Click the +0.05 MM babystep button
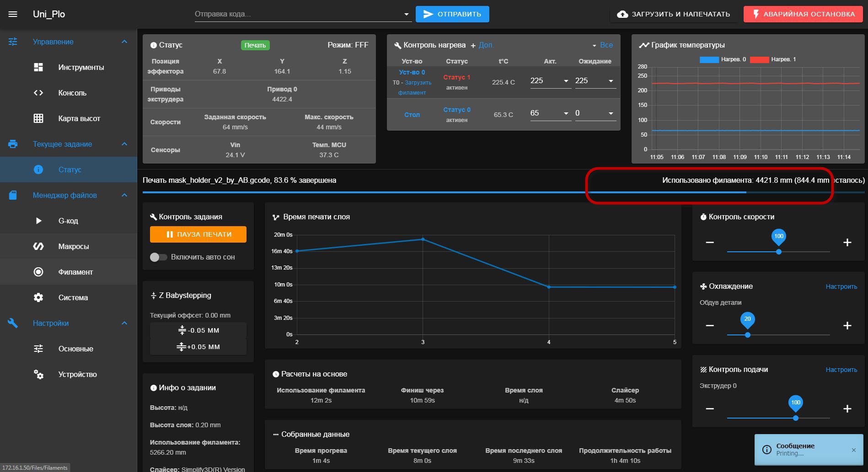 click(198, 347)
